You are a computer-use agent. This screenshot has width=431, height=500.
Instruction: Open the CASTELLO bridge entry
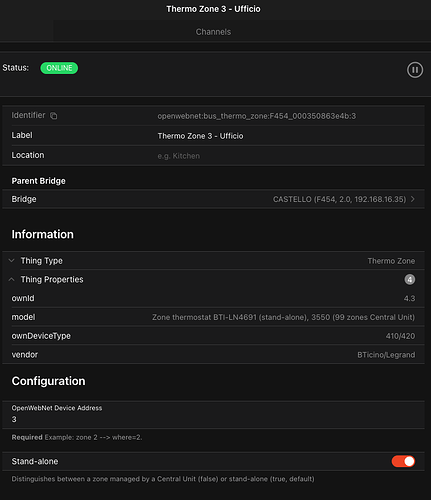pos(213,199)
